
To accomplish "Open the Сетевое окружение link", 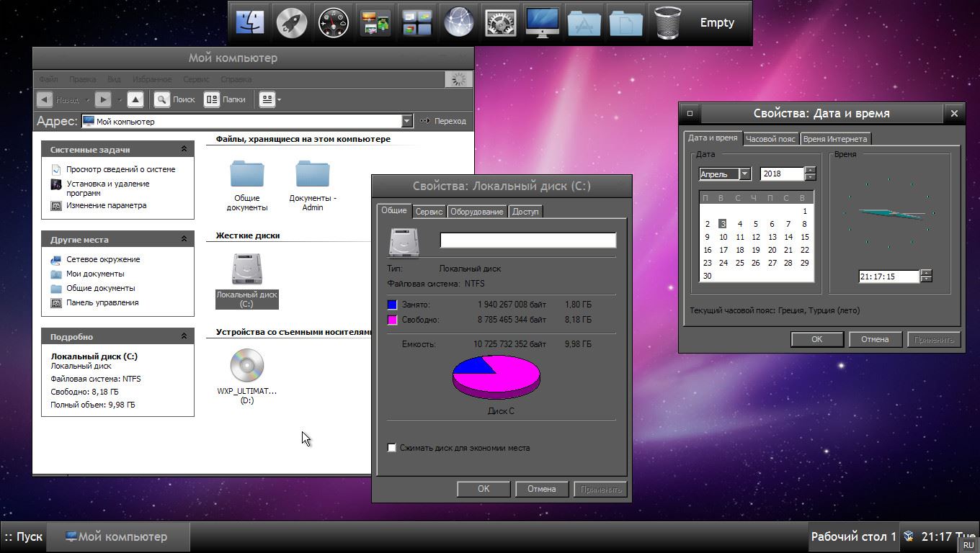I will pos(103,259).
